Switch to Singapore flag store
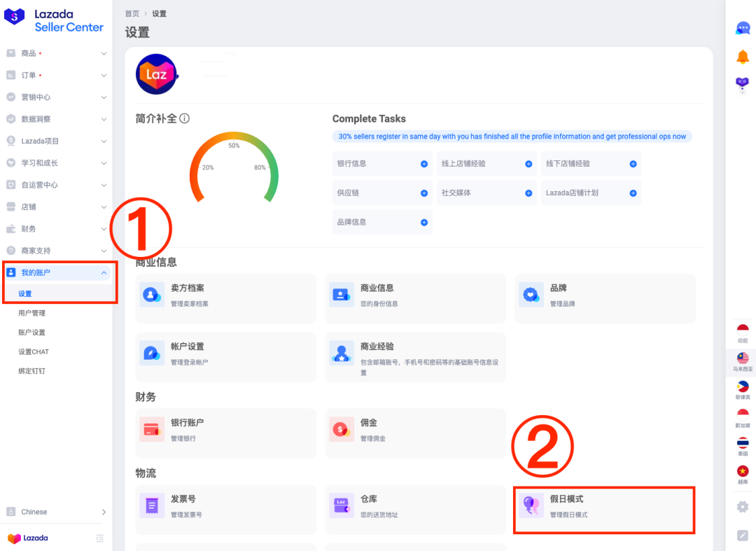 point(743,417)
